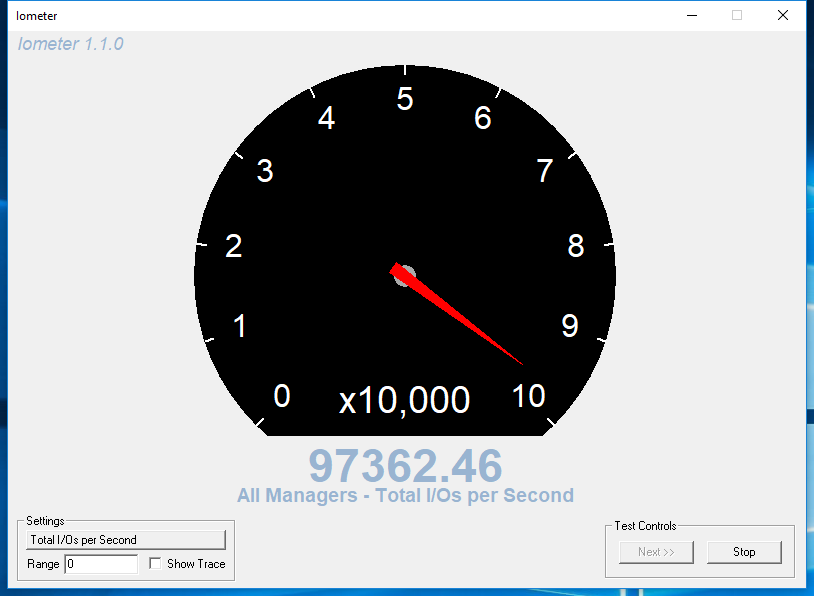Click the Stop button in Test Controls
The image size is (814, 596).
pos(744,552)
